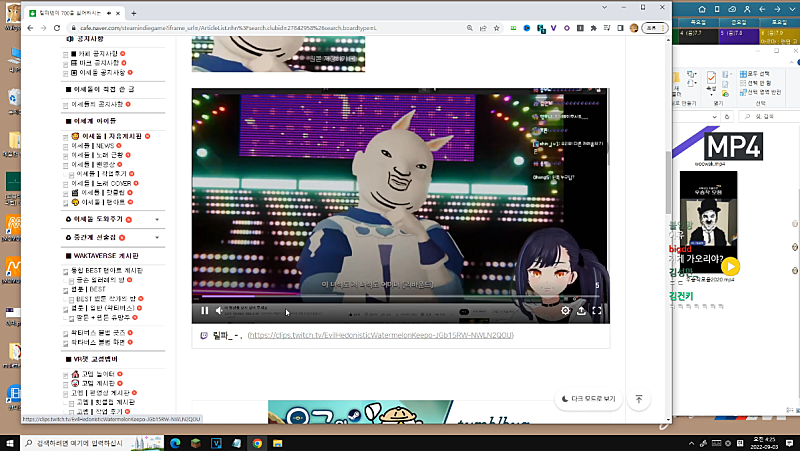Click the Twitch icon beside the clip link
Viewport: 800px width, 451px height.
coord(204,335)
